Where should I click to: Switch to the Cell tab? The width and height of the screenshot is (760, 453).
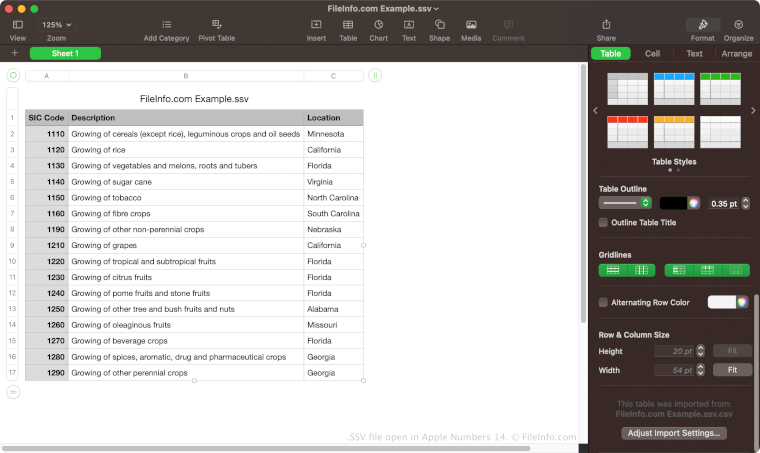[652, 54]
